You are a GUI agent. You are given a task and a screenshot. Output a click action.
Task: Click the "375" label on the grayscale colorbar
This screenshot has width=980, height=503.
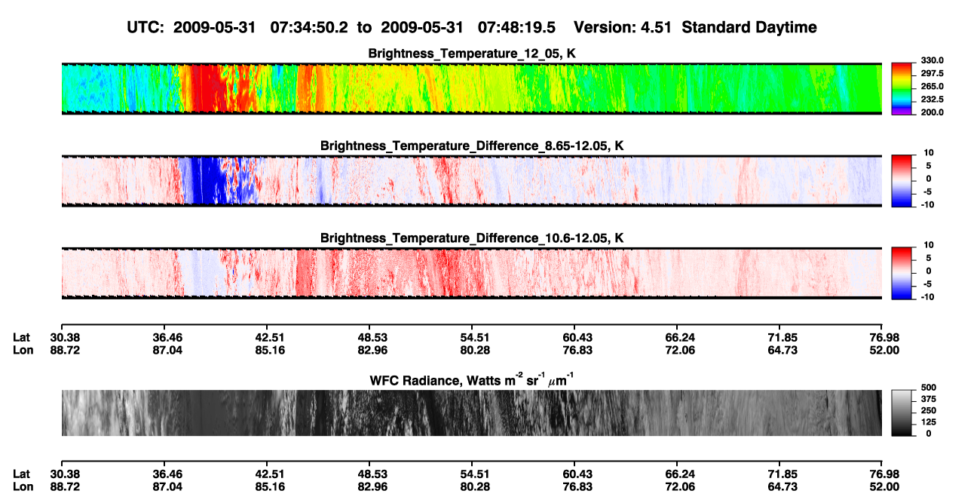click(929, 399)
